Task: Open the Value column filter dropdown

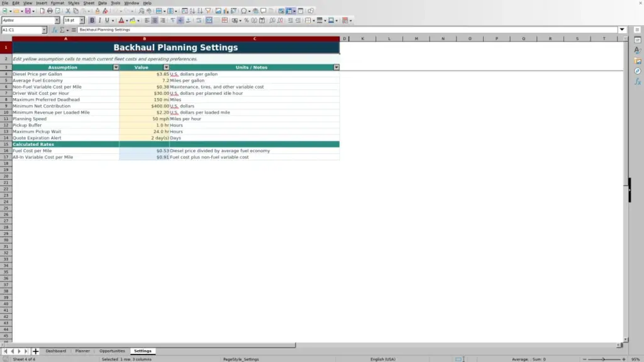Action: 166,67
